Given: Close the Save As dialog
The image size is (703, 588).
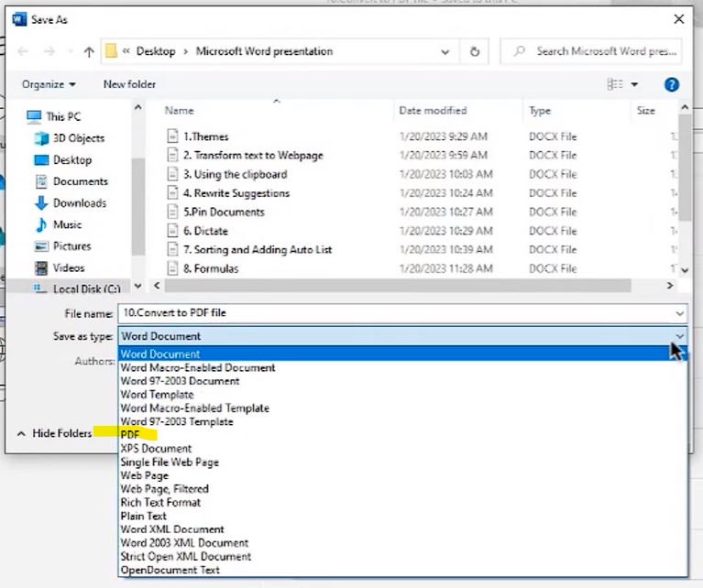Looking at the screenshot, I should click(x=679, y=19).
